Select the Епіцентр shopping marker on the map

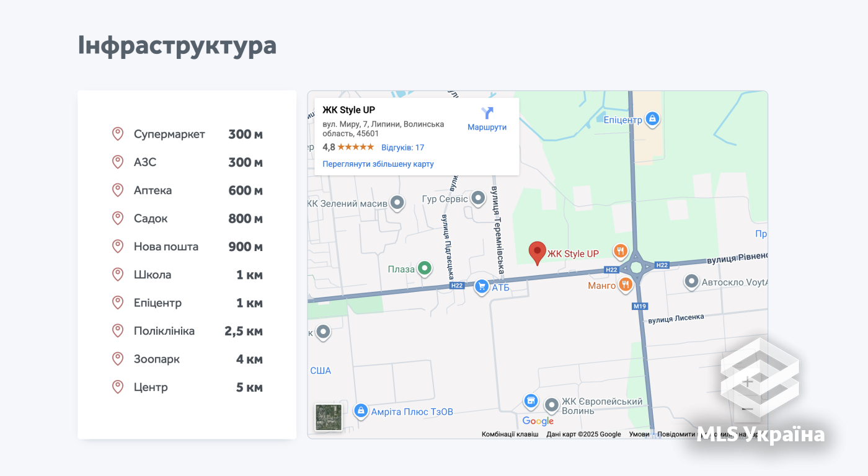click(652, 118)
